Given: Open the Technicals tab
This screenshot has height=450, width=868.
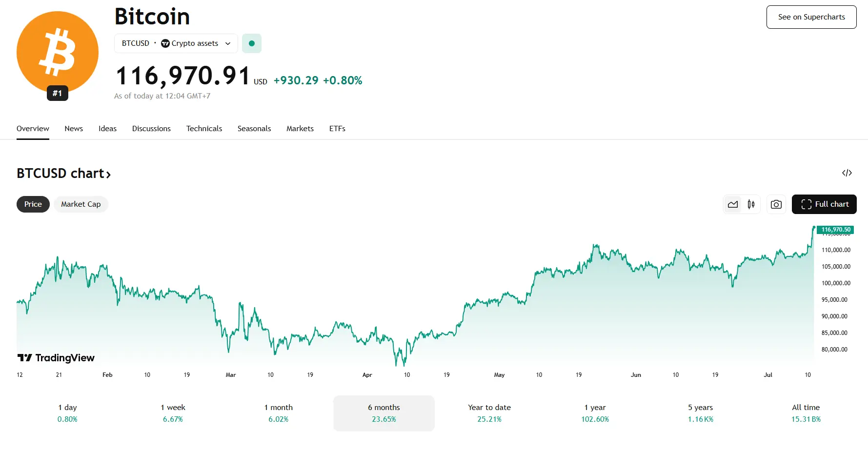Looking at the screenshot, I should click(204, 129).
